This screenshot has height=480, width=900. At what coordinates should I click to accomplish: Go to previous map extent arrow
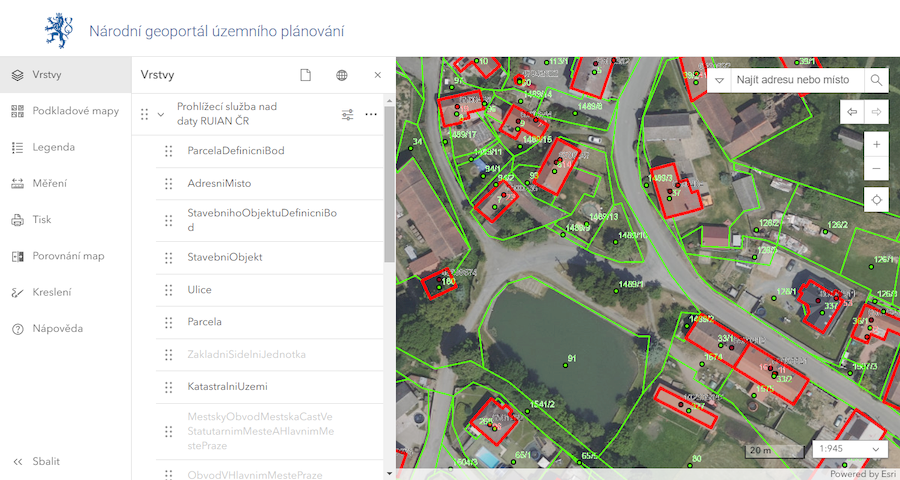click(x=852, y=112)
